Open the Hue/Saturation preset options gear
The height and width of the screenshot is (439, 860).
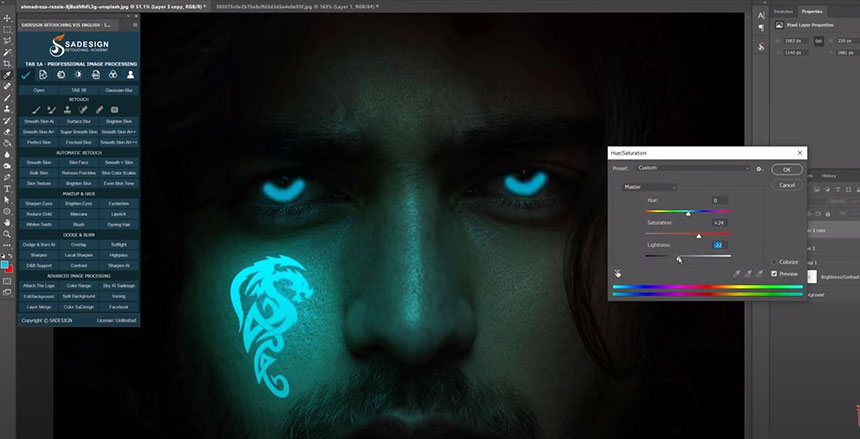pos(759,168)
